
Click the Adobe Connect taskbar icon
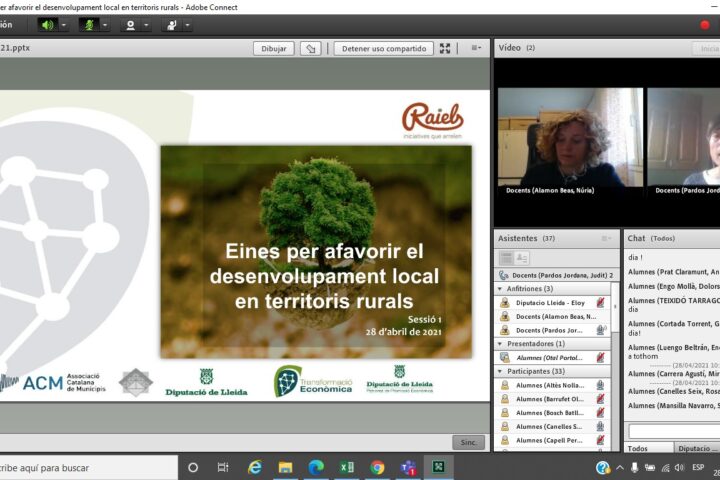[x=439, y=468]
